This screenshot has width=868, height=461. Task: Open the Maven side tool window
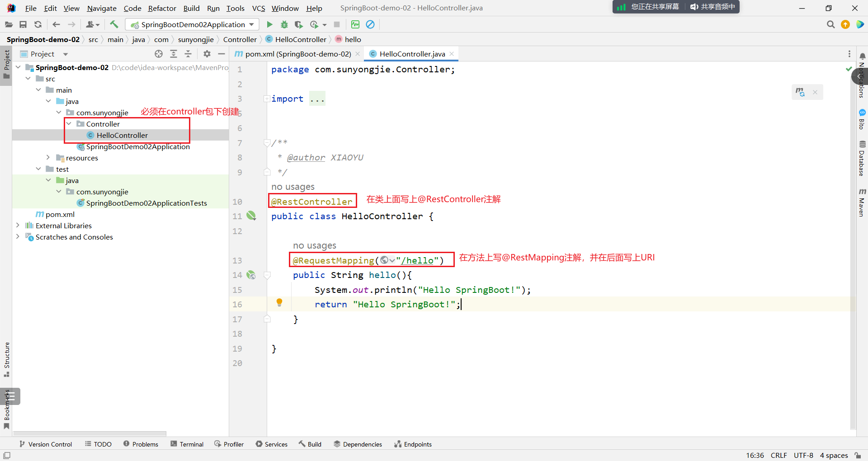point(862,202)
